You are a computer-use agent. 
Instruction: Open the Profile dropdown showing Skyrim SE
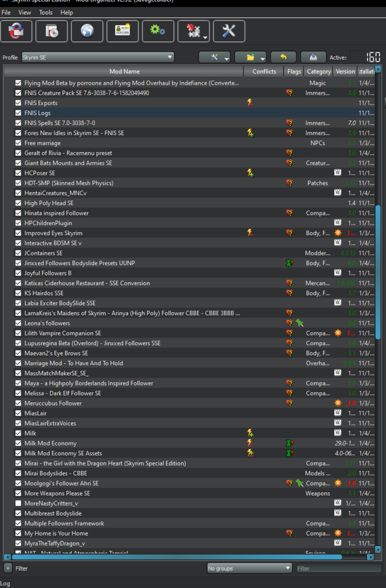(x=98, y=57)
